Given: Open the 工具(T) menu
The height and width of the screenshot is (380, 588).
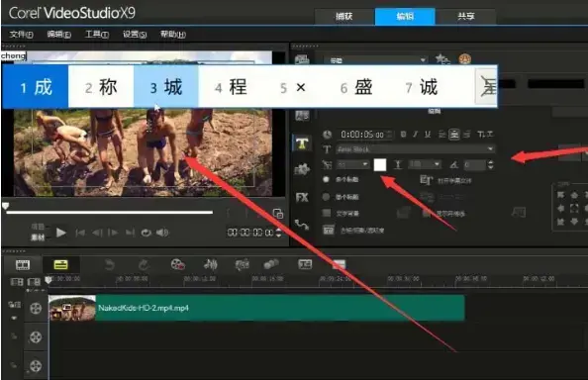Looking at the screenshot, I should click(97, 35).
